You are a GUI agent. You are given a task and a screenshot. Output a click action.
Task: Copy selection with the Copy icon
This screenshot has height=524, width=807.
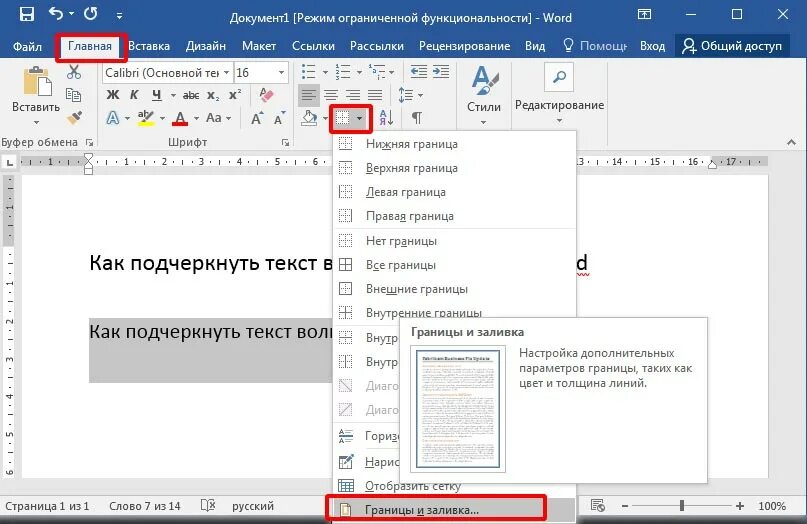pos(74,95)
